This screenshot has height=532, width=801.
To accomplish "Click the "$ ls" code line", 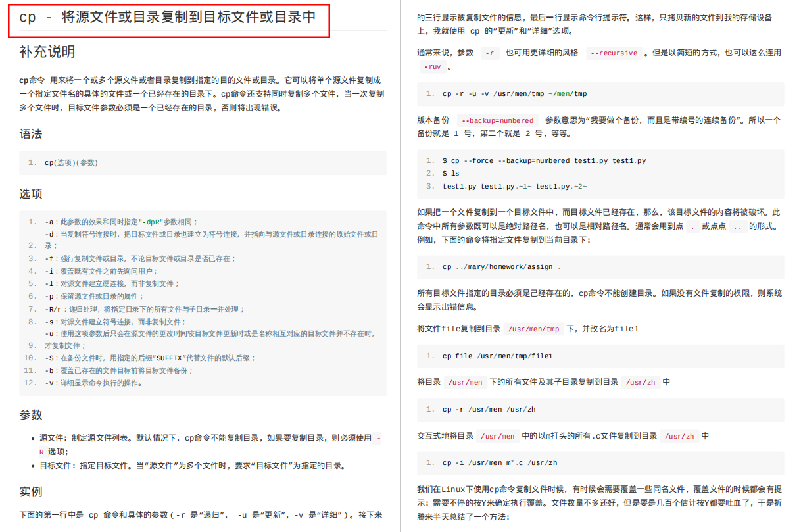I will point(450,174).
